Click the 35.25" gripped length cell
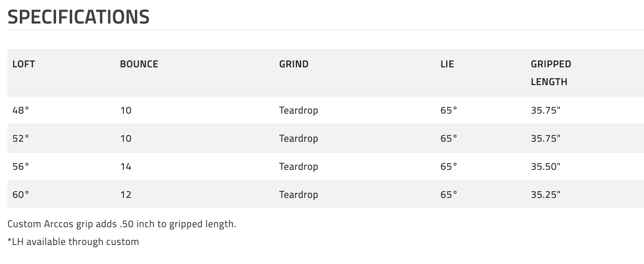 coord(545,195)
